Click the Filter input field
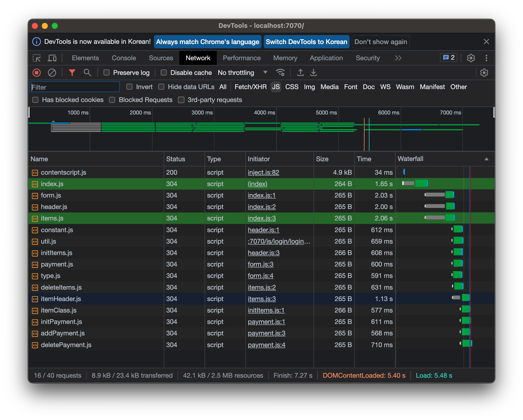 click(75, 87)
